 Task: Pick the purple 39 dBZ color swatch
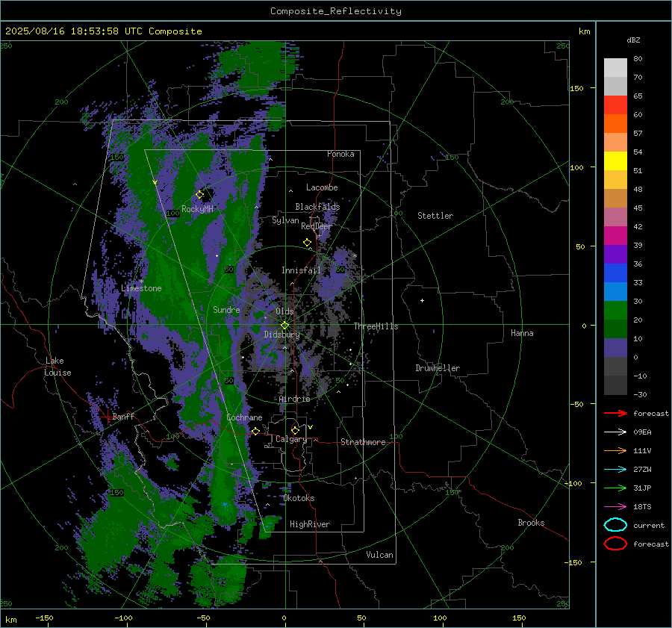pos(615,255)
